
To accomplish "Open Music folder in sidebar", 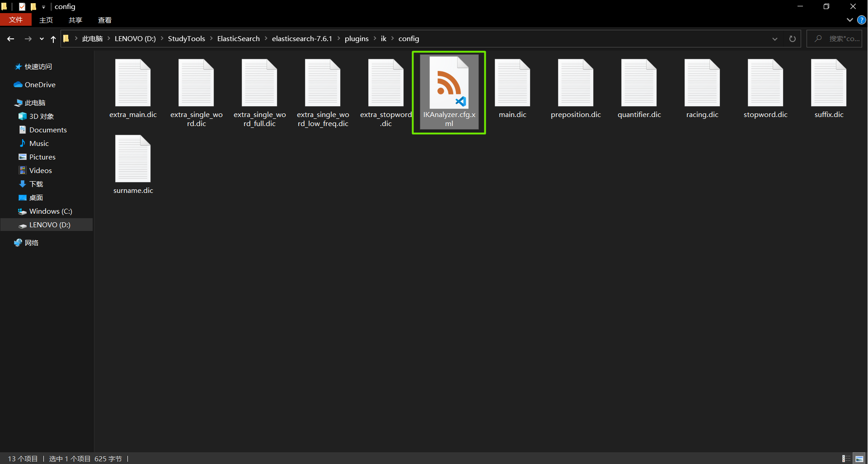I will pyautogui.click(x=39, y=143).
